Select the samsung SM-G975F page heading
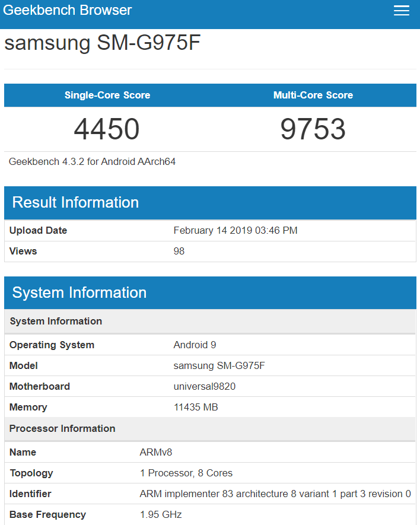The image size is (420, 525). 102,43
